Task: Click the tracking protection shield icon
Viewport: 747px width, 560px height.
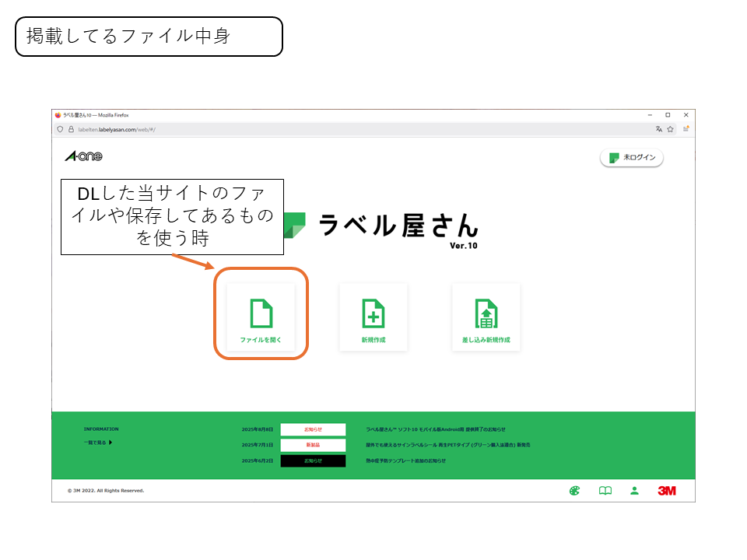Action: pyautogui.click(x=60, y=129)
